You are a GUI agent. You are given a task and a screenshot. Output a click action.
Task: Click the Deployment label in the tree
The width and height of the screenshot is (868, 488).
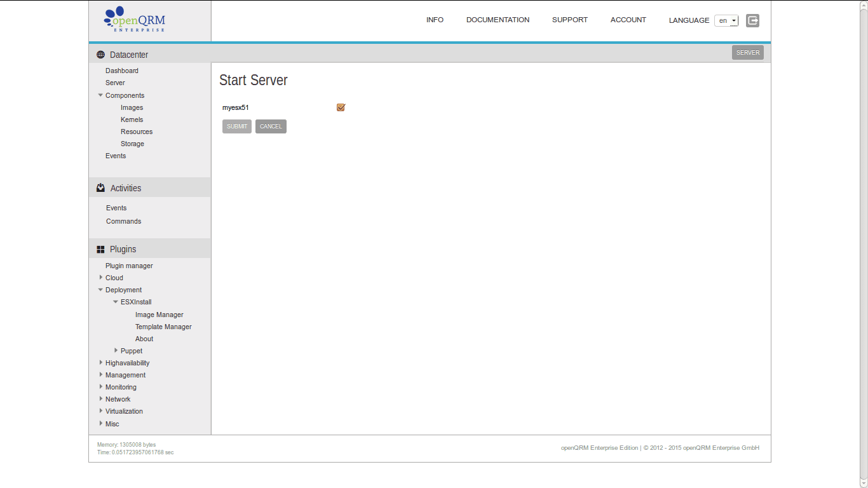pyautogui.click(x=123, y=290)
